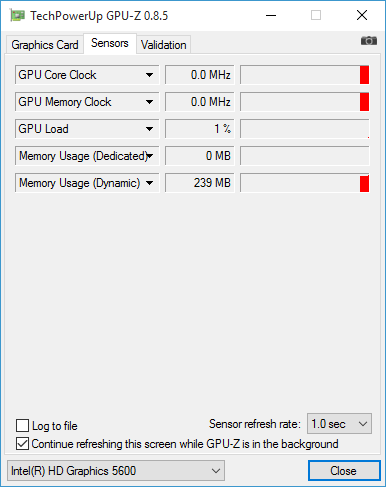
Task: Click the camera screenshot icon
Action: [x=369, y=41]
